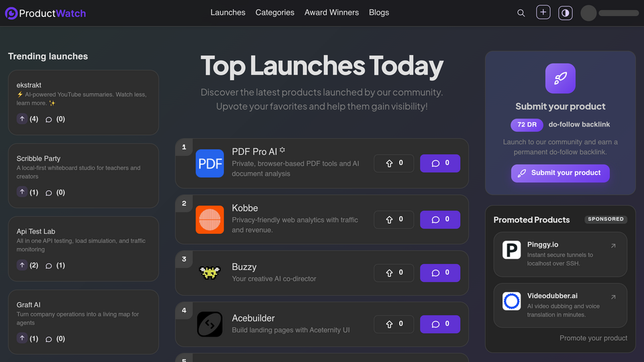Open Buzzy comments button
The height and width of the screenshot is (362, 644).
coord(440,273)
